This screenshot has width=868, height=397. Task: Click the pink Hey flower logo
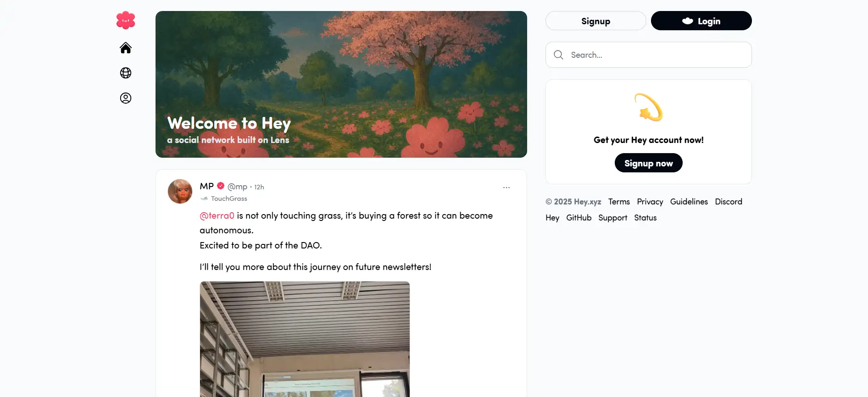126,21
